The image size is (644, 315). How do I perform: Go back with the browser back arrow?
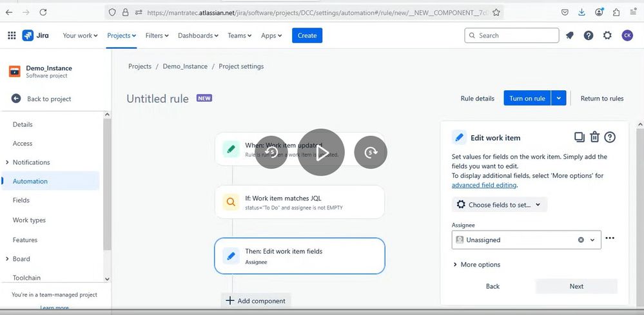point(9,12)
